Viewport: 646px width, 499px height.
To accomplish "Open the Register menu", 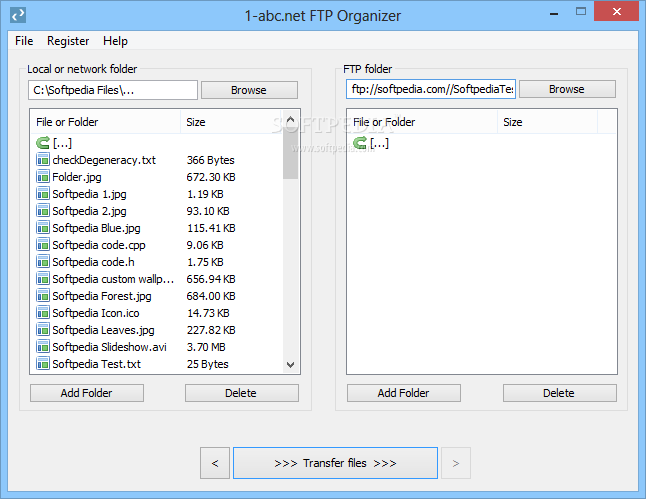I will point(68,41).
